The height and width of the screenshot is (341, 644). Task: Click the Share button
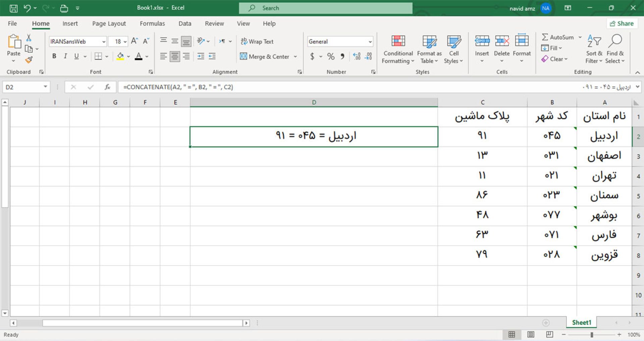622,23
